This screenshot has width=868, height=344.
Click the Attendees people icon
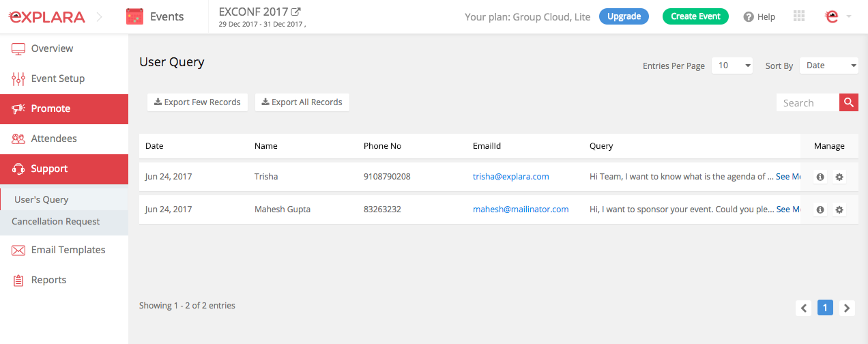pos(18,139)
